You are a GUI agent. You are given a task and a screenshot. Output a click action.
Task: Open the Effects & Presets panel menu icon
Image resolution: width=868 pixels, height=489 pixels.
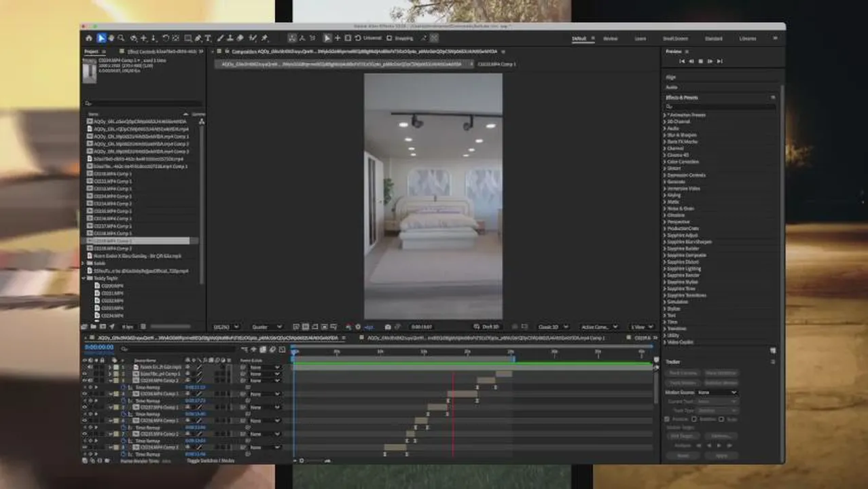773,98
